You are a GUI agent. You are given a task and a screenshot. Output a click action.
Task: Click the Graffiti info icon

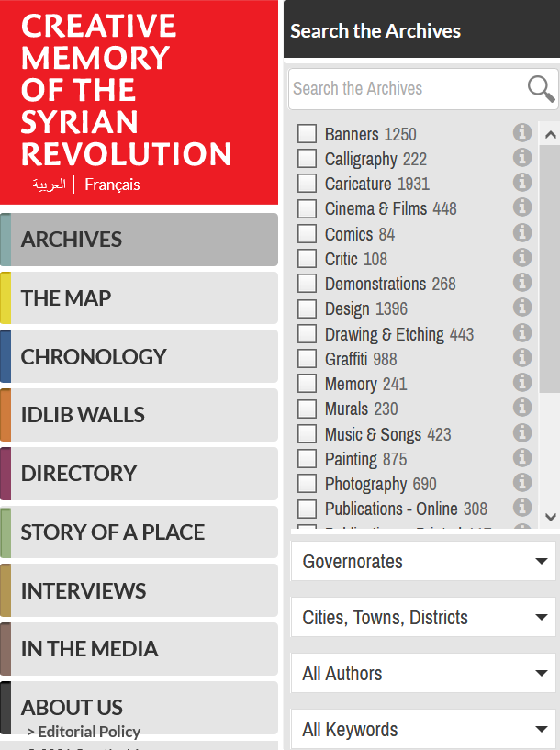522,357
